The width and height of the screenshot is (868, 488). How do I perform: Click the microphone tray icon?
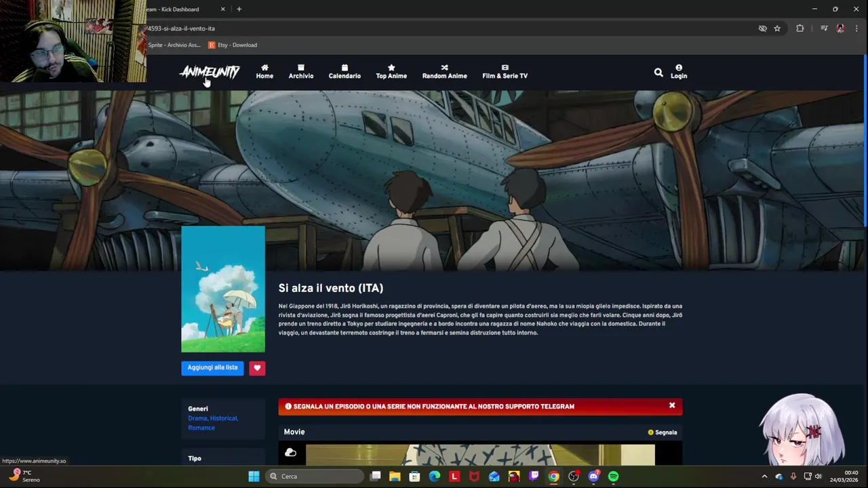[793, 476]
